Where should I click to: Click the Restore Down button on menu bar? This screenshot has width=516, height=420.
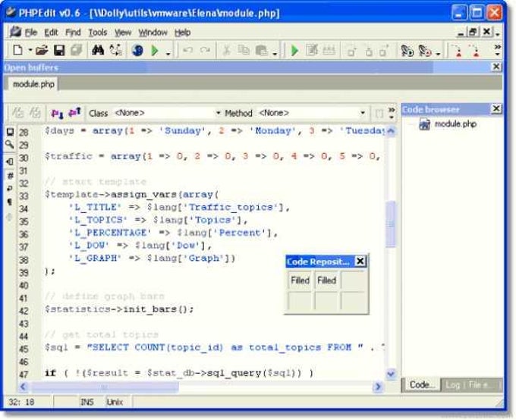click(473, 32)
